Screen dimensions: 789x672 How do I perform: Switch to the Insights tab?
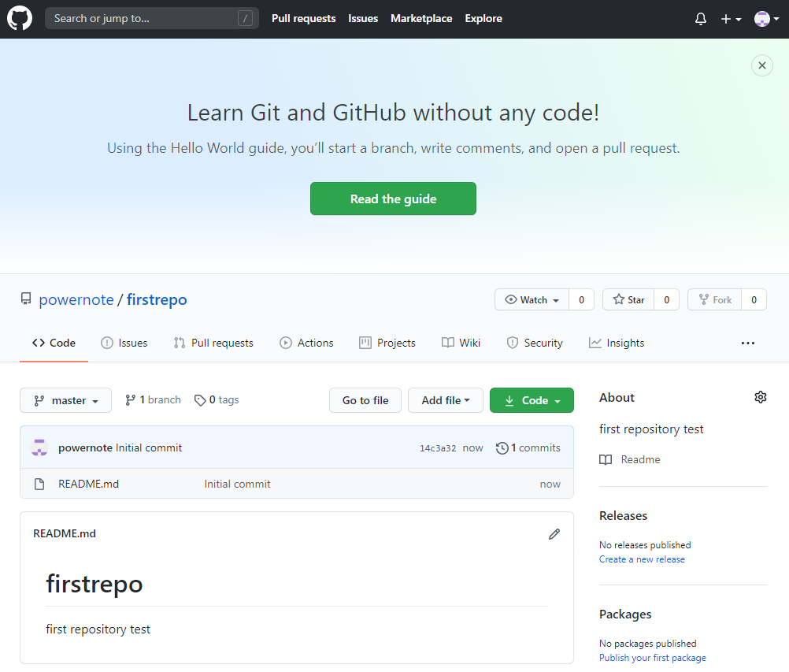pyautogui.click(x=617, y=343)
